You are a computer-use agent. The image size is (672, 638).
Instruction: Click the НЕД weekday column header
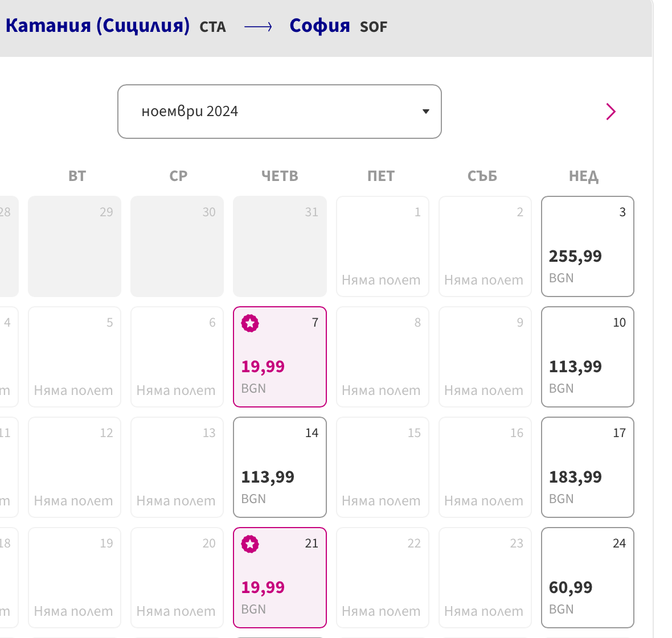[584, 176]
